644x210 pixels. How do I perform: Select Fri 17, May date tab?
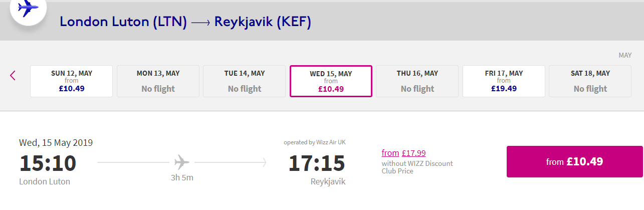pyautogui.click(x=504, y=81)
